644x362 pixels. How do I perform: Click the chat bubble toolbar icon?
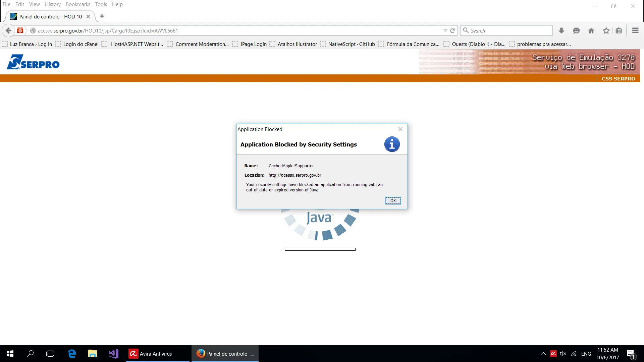coord(576,31)
